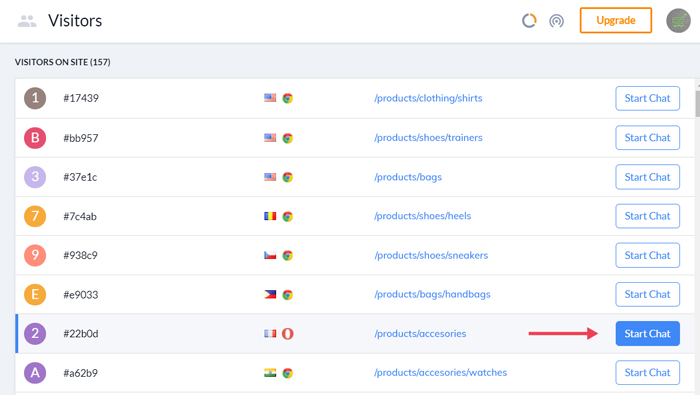Select avatar badge A of visitor #a62b9
700x395 pixels.
pos(35,373)
